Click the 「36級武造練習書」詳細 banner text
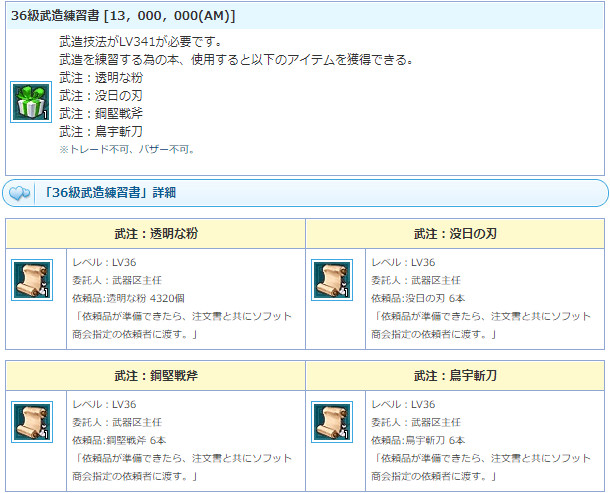The width and height of the screenshot is (610, 493). pyautogui.click(x=109, y=193)
